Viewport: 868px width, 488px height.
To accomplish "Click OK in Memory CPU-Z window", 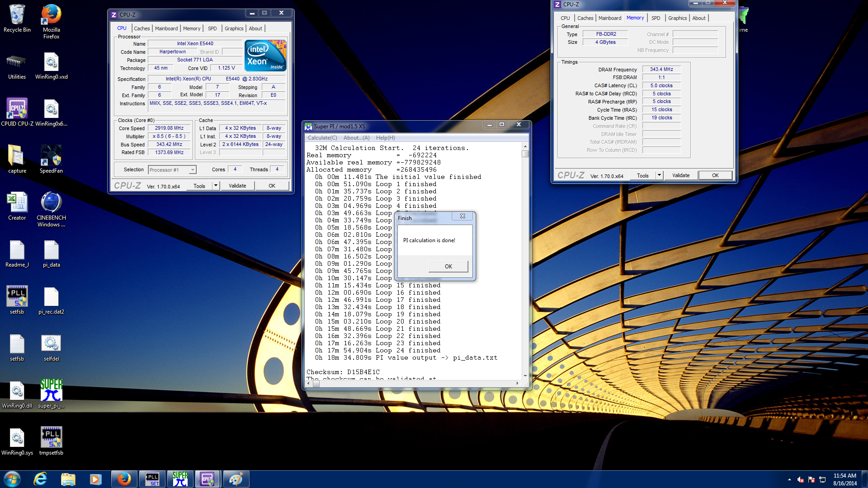I will point(715,175).
